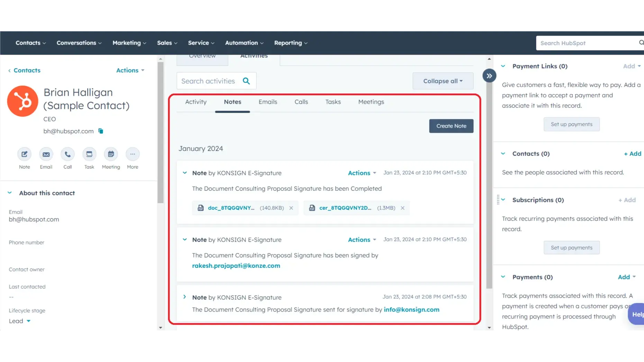
Task: Expand the sent for signature note chevron
Action: (x=185, y=297)
